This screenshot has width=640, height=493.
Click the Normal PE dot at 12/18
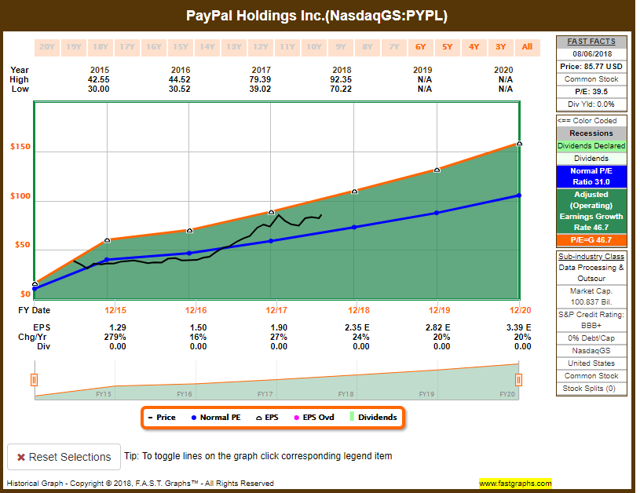[354, 227]
